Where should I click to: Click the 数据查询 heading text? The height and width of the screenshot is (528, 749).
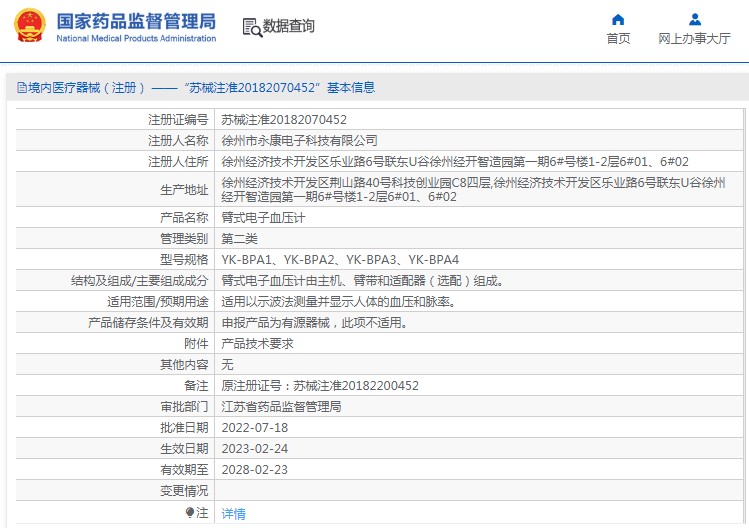coord(289,26)
